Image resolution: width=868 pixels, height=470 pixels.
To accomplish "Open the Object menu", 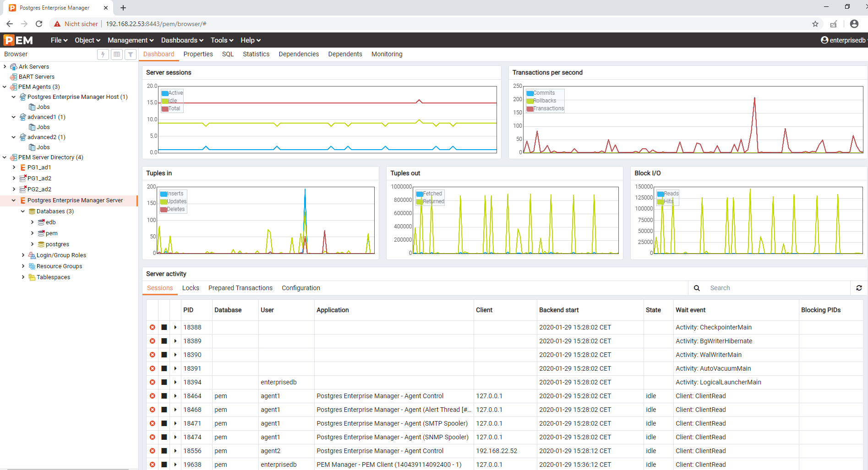I will point(87,40).
